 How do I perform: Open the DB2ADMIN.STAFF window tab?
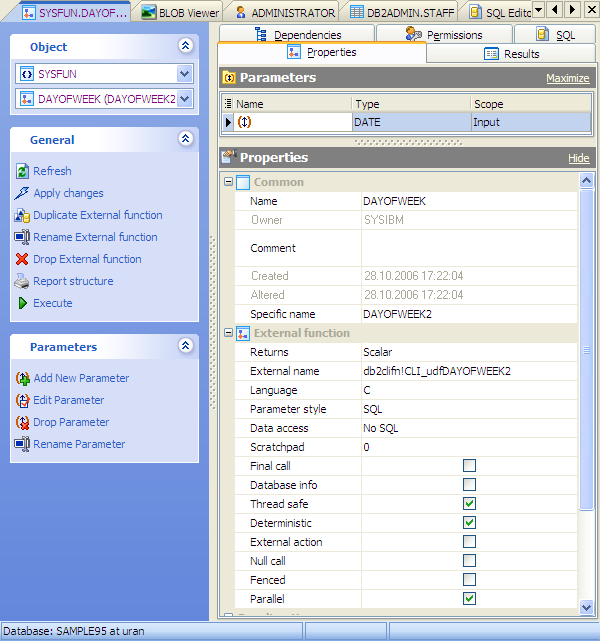pos(403,13)
